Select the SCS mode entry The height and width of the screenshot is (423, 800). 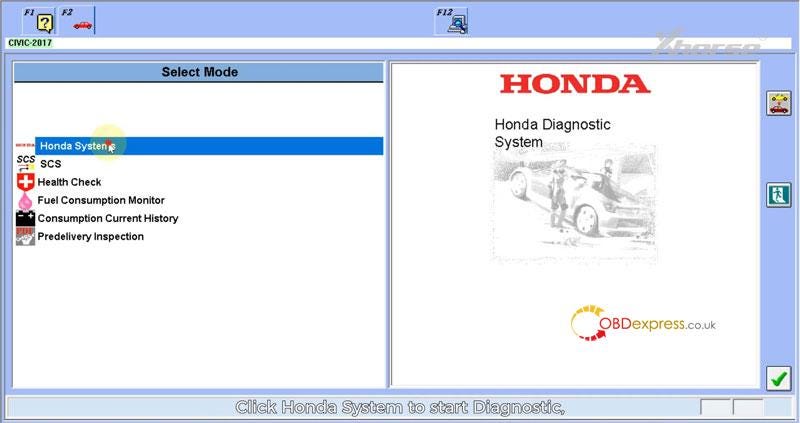[x=51, y=164]
